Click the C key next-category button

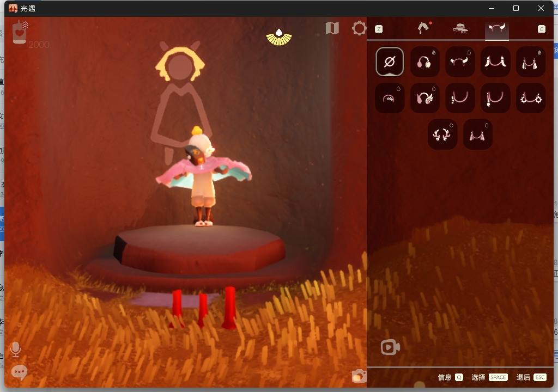(x=541, y=29)
